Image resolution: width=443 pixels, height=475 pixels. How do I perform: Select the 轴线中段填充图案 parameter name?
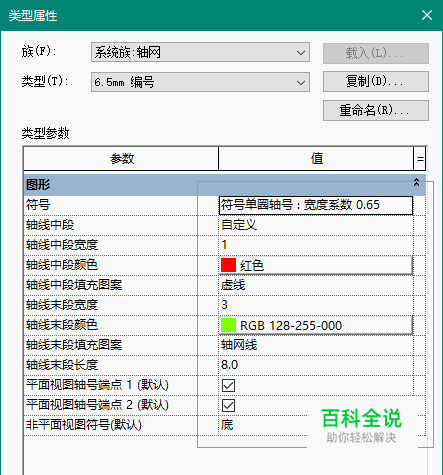pos(121,285)
